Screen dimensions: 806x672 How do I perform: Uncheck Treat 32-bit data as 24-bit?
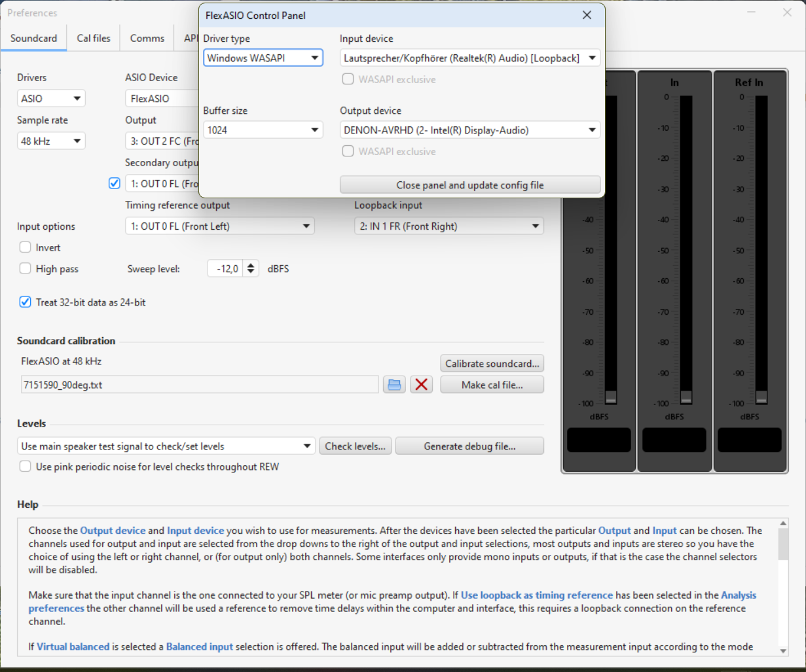tap(26, 302)
